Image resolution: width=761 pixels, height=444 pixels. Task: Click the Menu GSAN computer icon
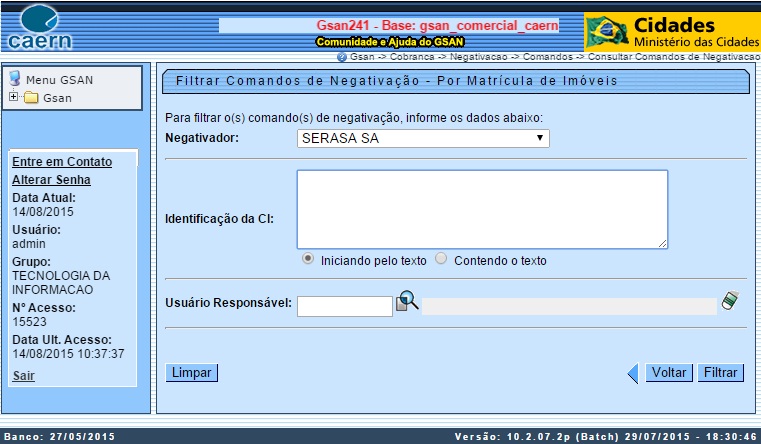click(15, 79)
